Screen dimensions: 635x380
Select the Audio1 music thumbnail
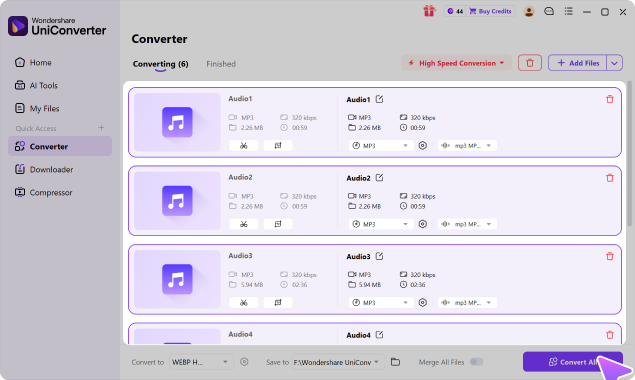tap(177, 122)
